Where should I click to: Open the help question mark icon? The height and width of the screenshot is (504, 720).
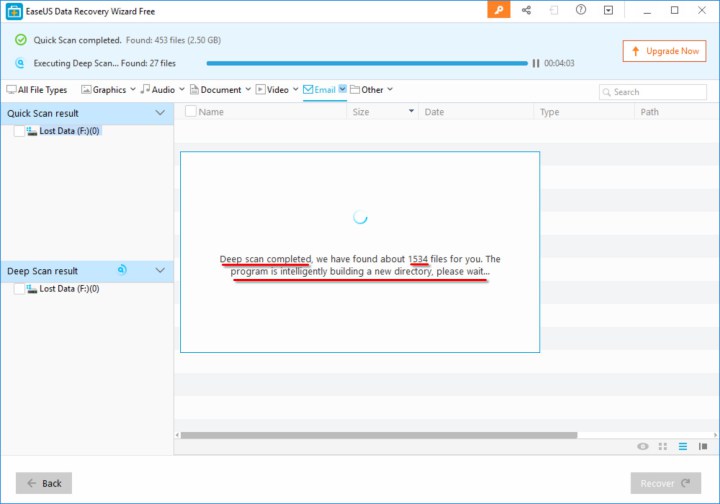(581, 10)
